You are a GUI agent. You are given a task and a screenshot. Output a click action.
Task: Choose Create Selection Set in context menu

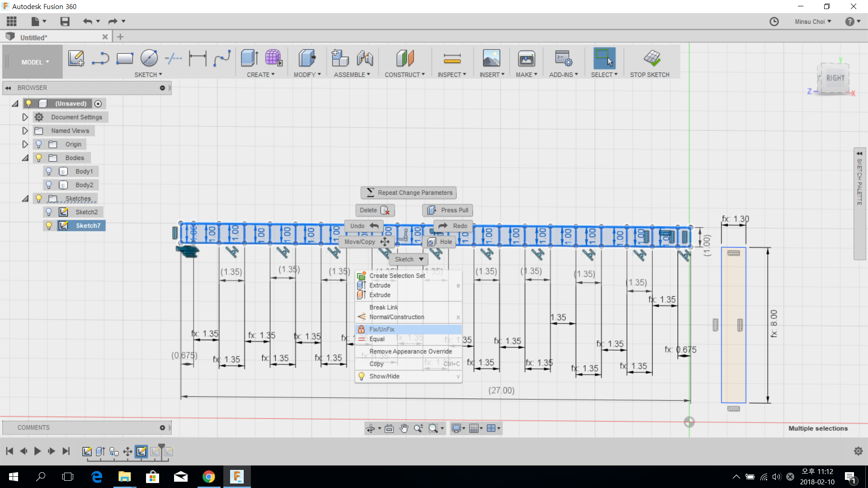click(408, 276)
